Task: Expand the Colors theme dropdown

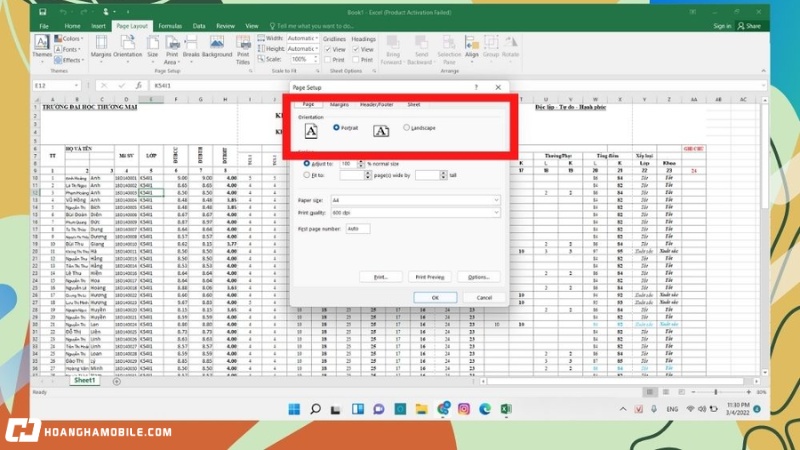Action: point(69,38)
